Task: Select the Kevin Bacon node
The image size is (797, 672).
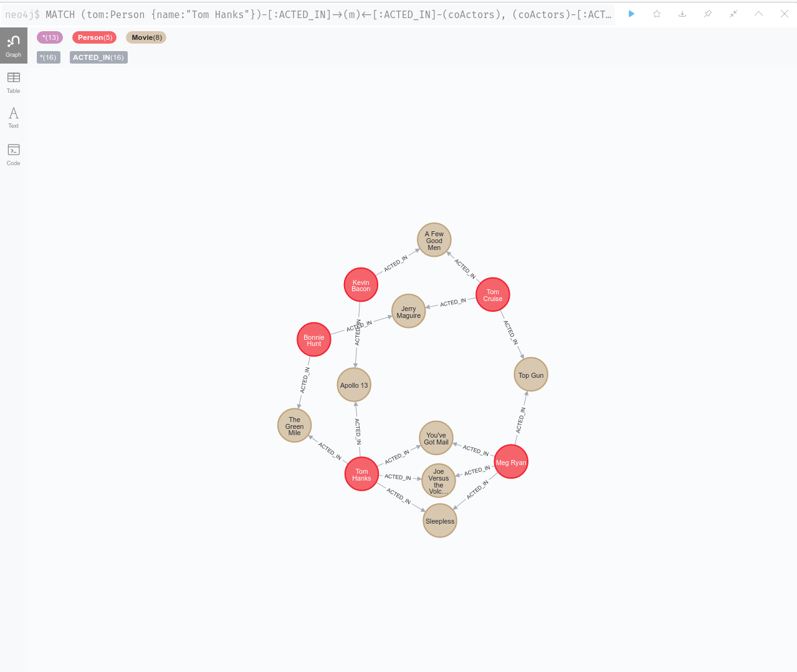Action: [x=361, y=285]
